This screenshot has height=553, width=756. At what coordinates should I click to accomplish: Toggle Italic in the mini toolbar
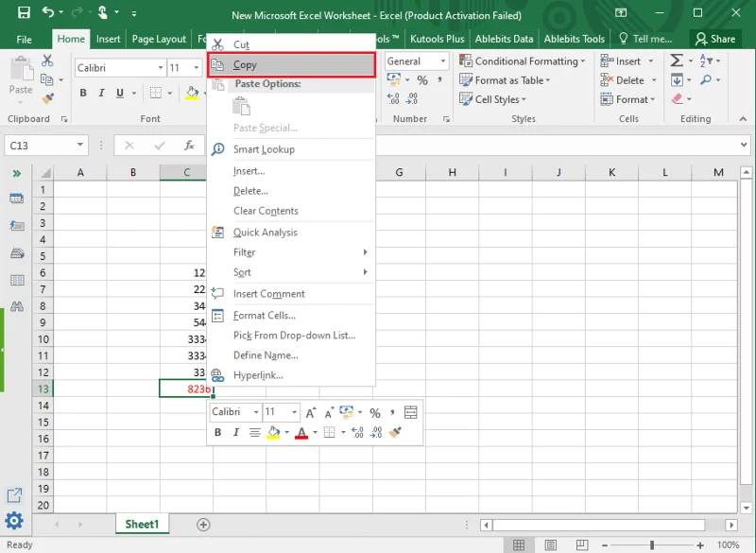pyautogui.click(x=235, y=432)
